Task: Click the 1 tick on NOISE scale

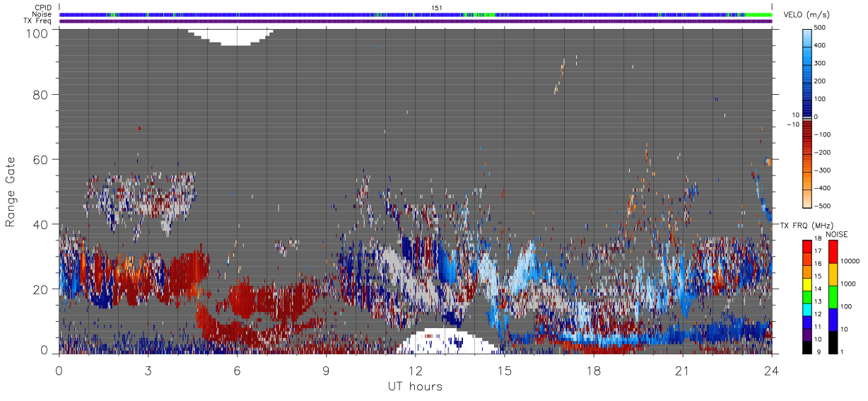Action: tap(843, 351)
